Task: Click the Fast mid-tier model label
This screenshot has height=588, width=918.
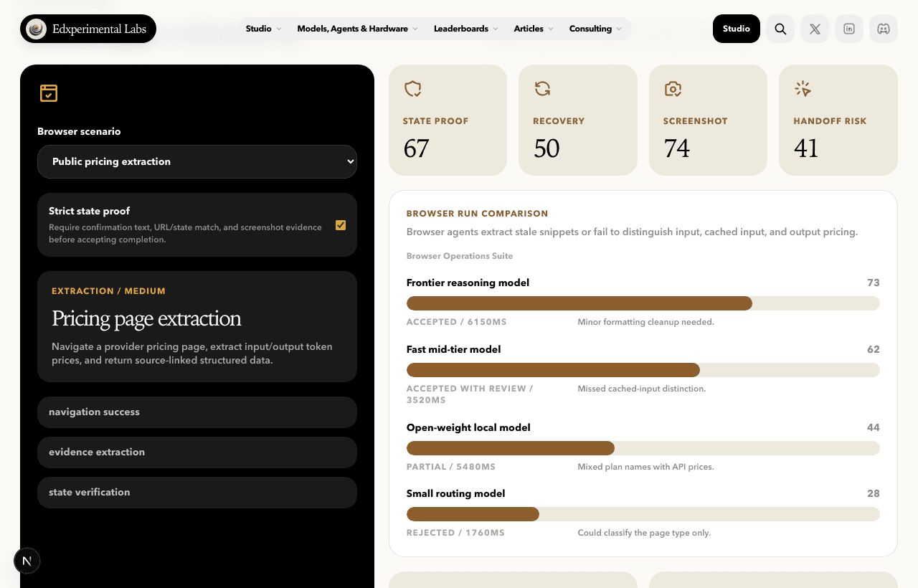Action: [x=453, y=349]
